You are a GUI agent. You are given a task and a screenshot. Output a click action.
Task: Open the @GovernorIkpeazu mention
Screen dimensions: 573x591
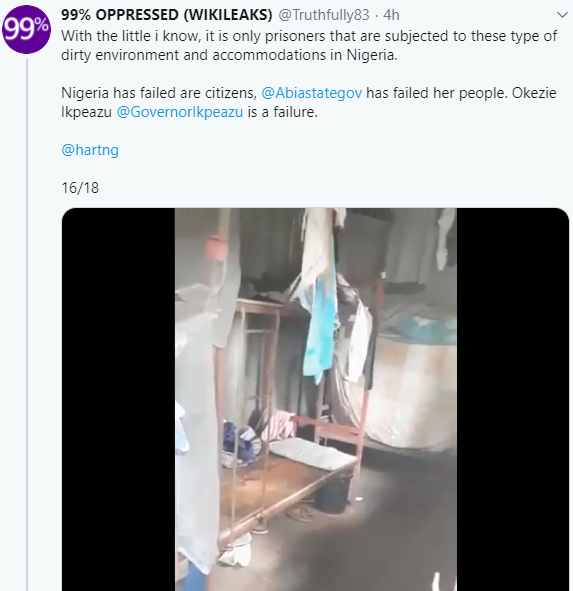(180, 112)
